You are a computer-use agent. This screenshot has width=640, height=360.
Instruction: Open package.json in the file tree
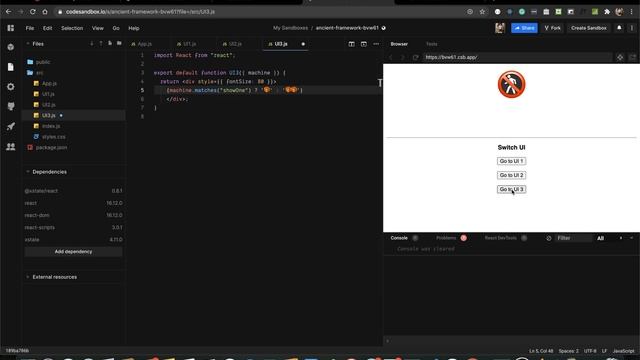pyautogui.click(x=47, y=147)
